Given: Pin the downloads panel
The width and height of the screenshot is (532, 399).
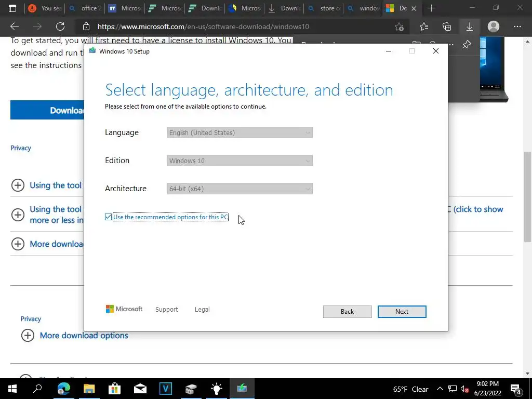Looking at the screenshot, I should [x=467, y=44].
